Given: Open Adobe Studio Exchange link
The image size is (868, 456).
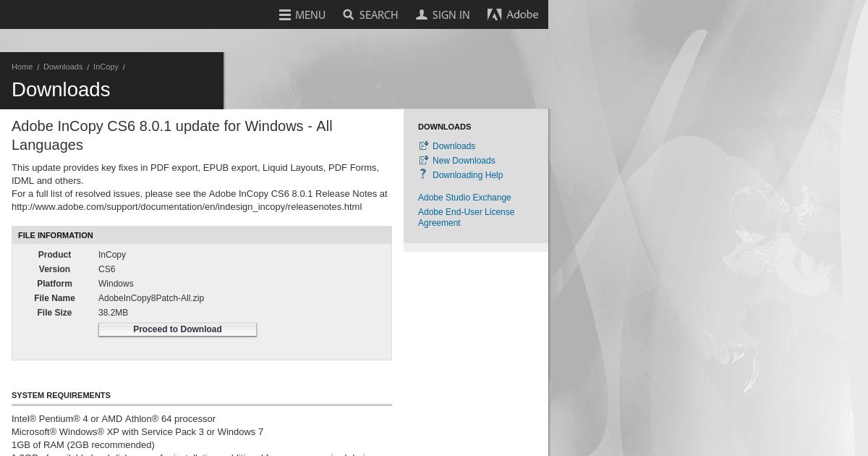Looking at the screenshot, I should click(464, 198).
